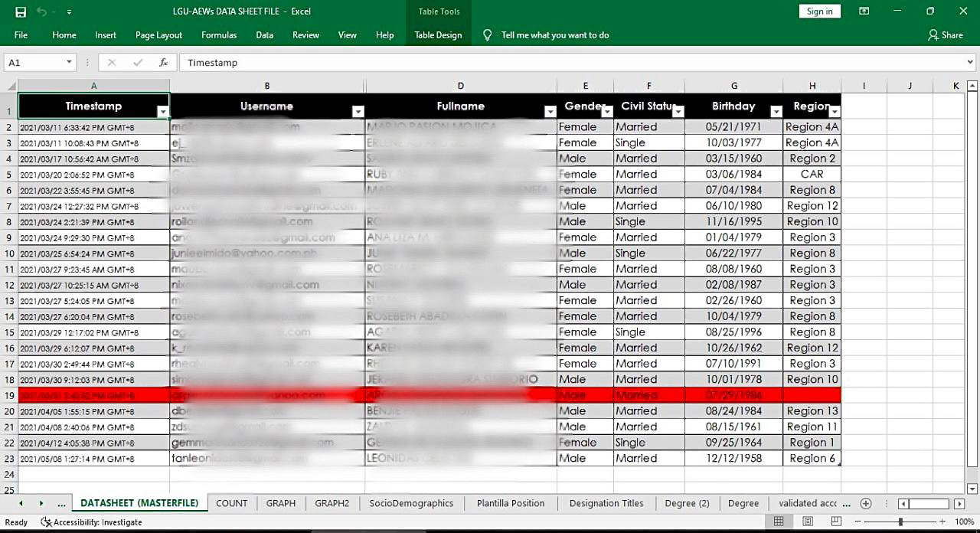This screenshot has width=980, height=533.
Task: Switch to Page Layout view icon
Action: click(808, 522)
